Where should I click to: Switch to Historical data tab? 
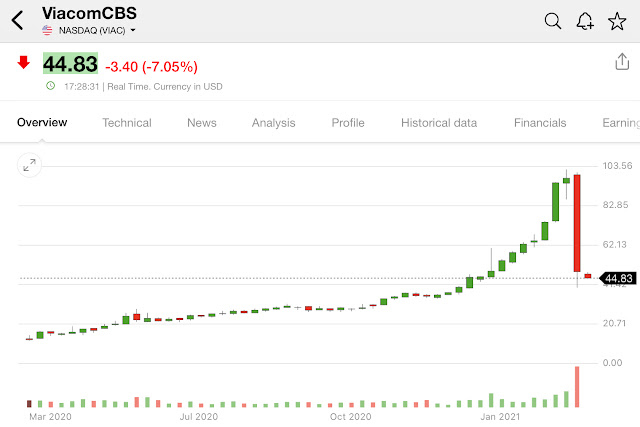439,123
